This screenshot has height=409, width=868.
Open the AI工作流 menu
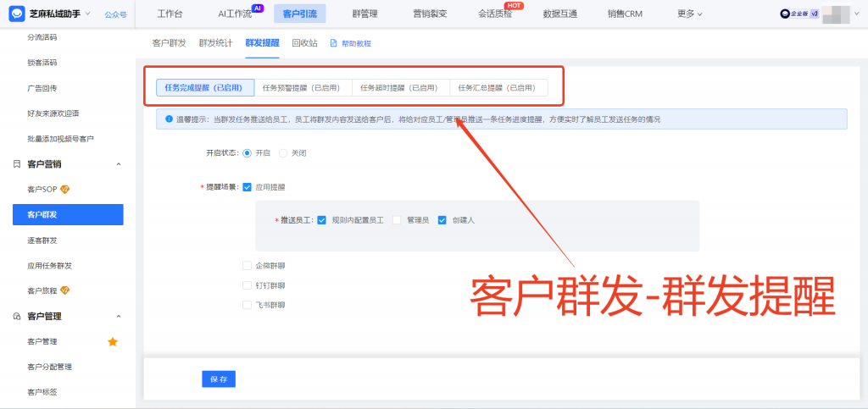point(235,14)
